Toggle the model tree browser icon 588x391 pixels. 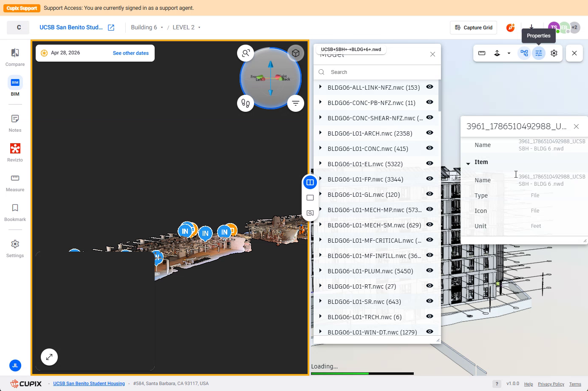pos(524,53)
